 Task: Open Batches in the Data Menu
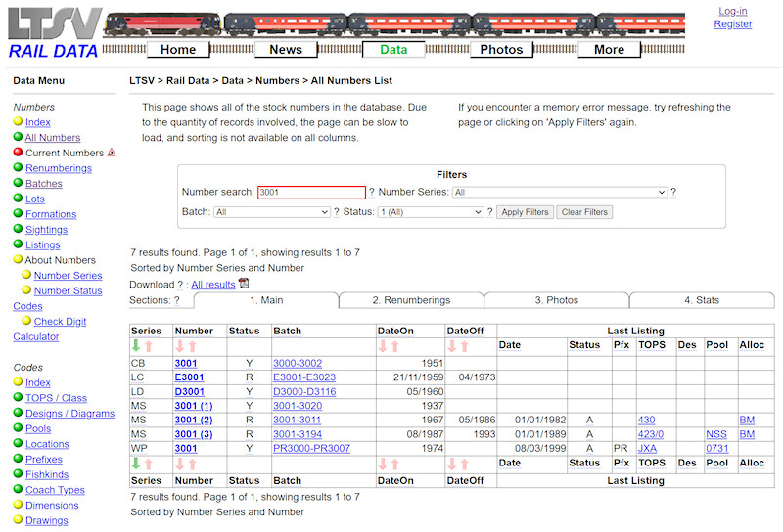pyautogui.click(x=44, y=183)
